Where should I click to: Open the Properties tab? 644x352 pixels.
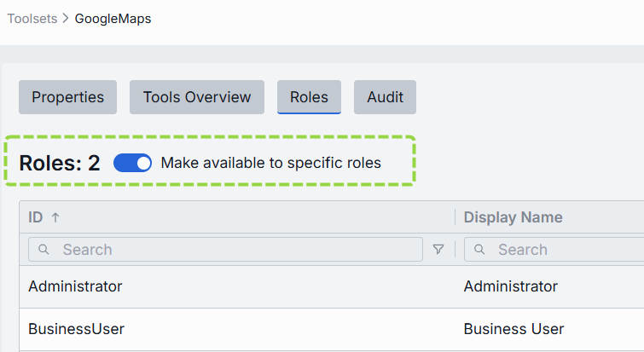(x=67, y=97)
